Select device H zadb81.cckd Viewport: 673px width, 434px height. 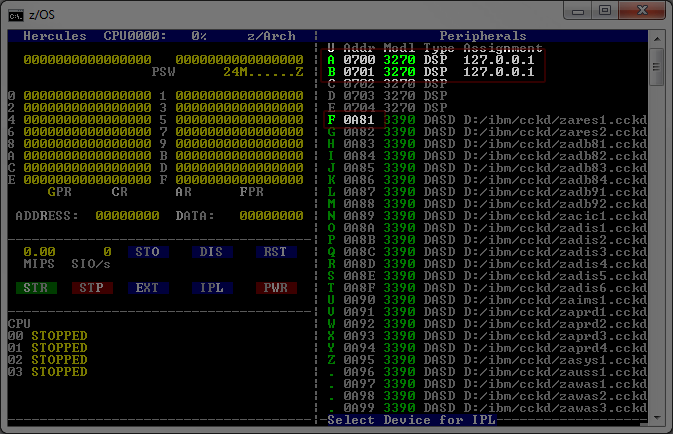[487, 144]
